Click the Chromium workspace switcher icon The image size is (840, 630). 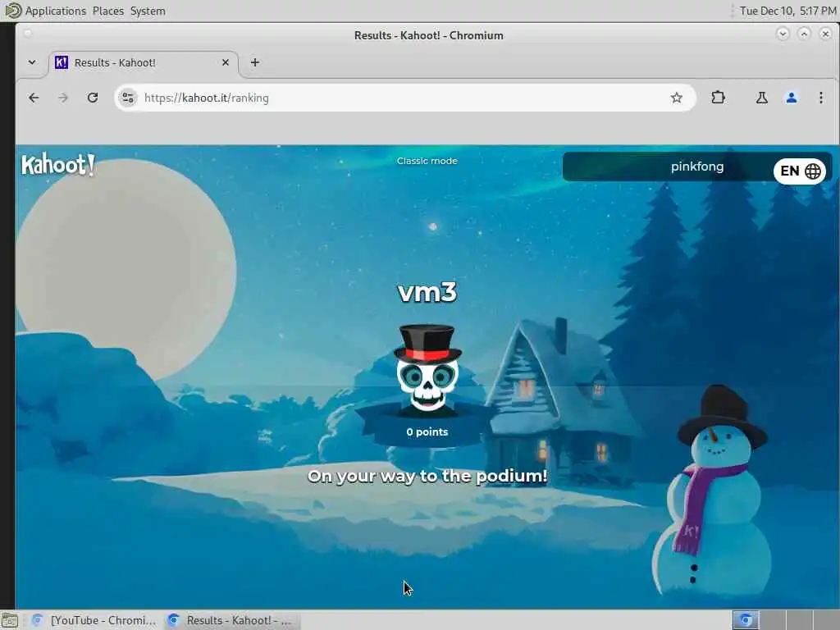(x=746, y=620)
